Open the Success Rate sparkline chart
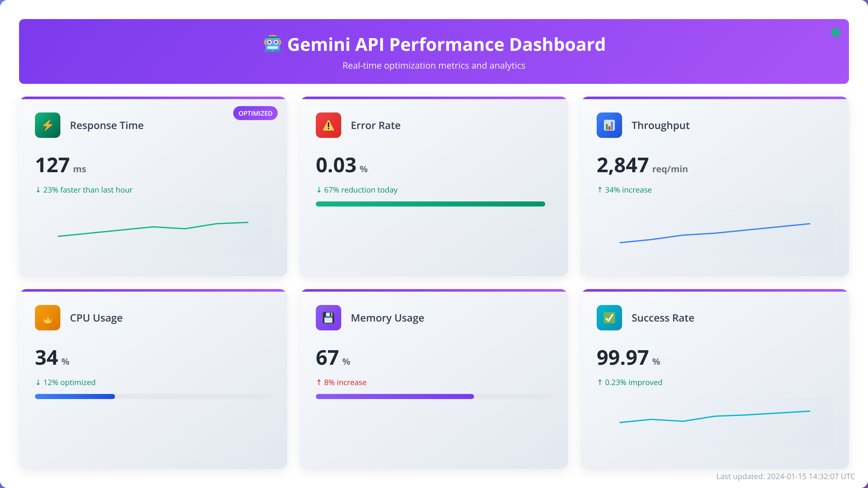This screenshot has width=868, height=488. point(715,422)
